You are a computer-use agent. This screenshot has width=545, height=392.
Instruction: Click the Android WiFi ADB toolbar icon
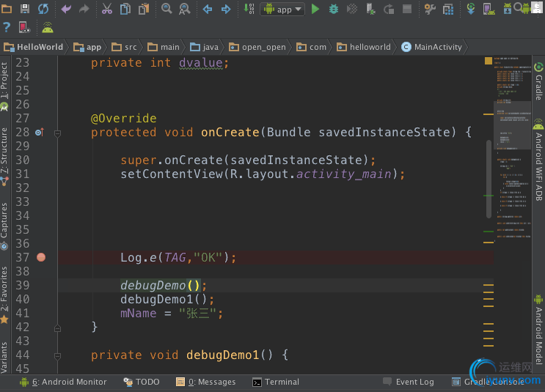pos(48,27)
